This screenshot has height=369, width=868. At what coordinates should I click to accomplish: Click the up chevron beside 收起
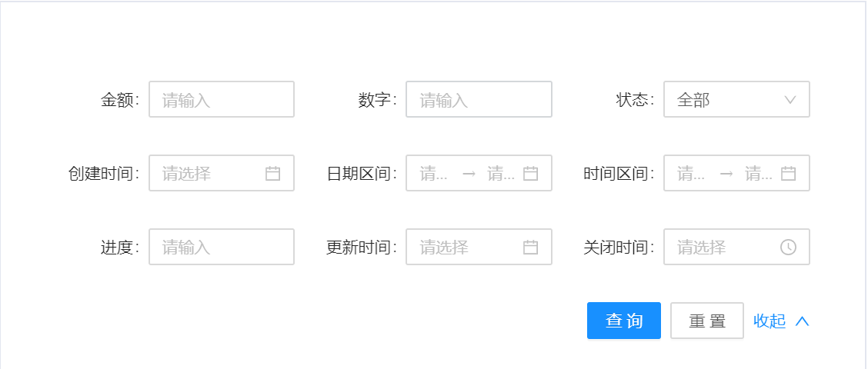coord(802,321)
